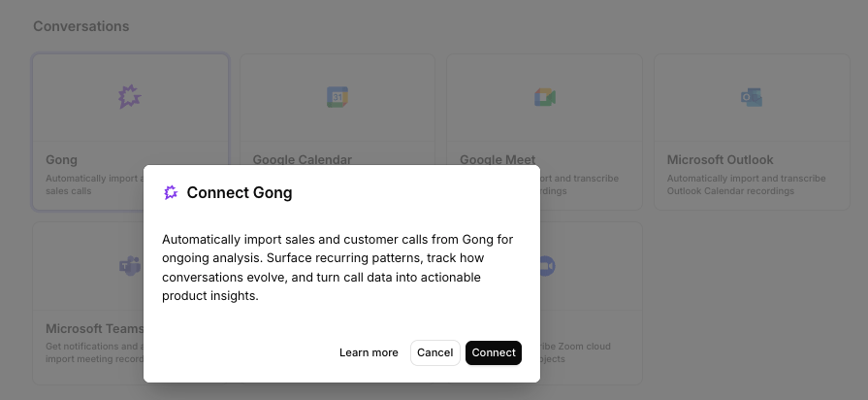This screenshot has width=868, height=400.
Task: Click the Connect button in dialog
Action: (x=494, y=352)
